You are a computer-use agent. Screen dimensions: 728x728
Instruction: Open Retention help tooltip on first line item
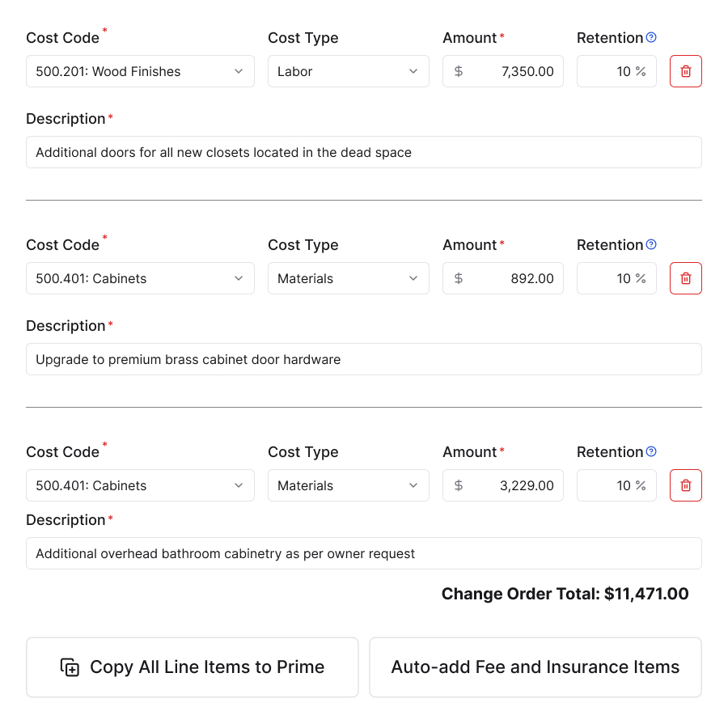(651, 37)
